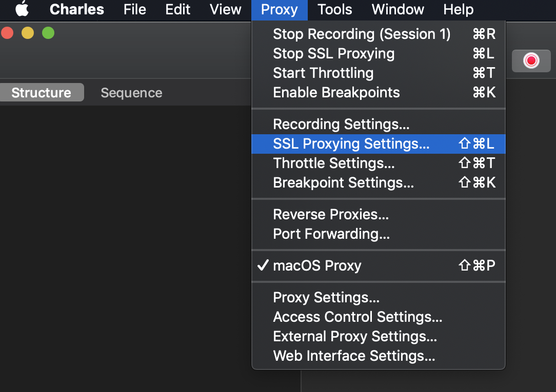556x392 pixels.
Task: Select Port Forwarding...
Action: coord(379,234)
